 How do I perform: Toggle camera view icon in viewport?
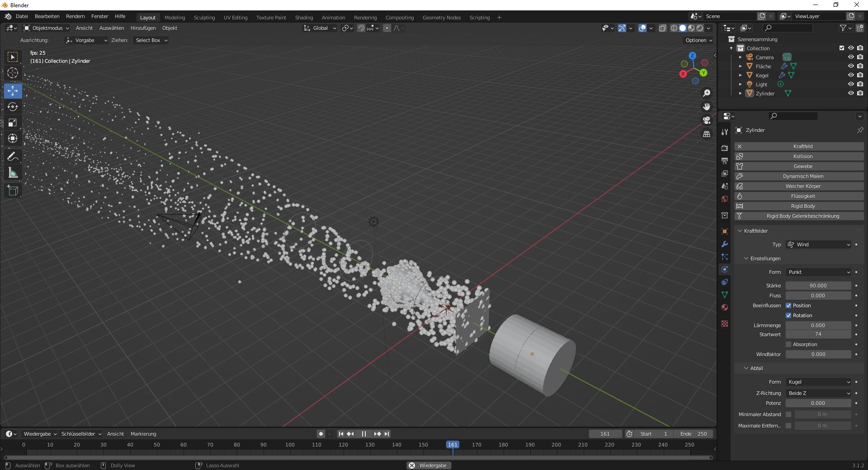tap(706, 120)
